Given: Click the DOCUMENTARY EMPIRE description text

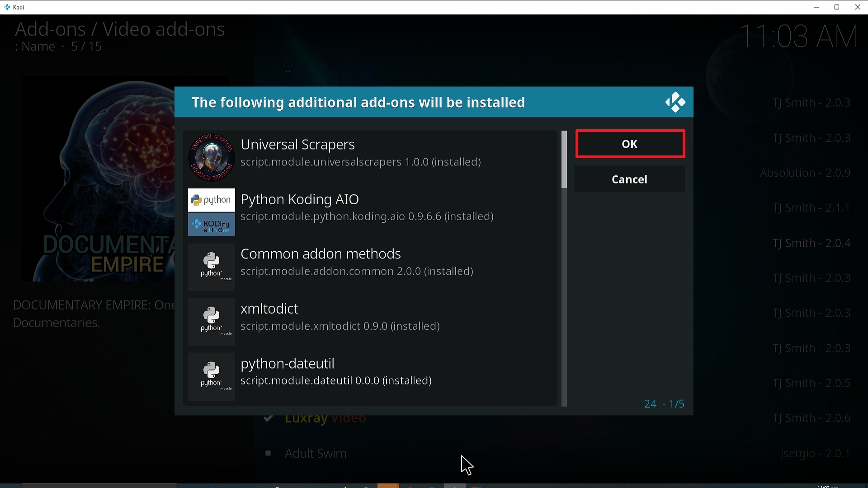Looking at the screenshot, I should click(94, 314).
